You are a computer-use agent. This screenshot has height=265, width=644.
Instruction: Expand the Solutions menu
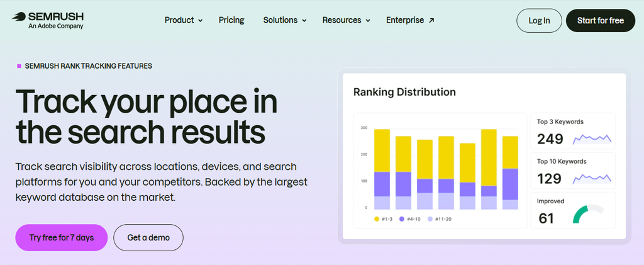[285, 20]
